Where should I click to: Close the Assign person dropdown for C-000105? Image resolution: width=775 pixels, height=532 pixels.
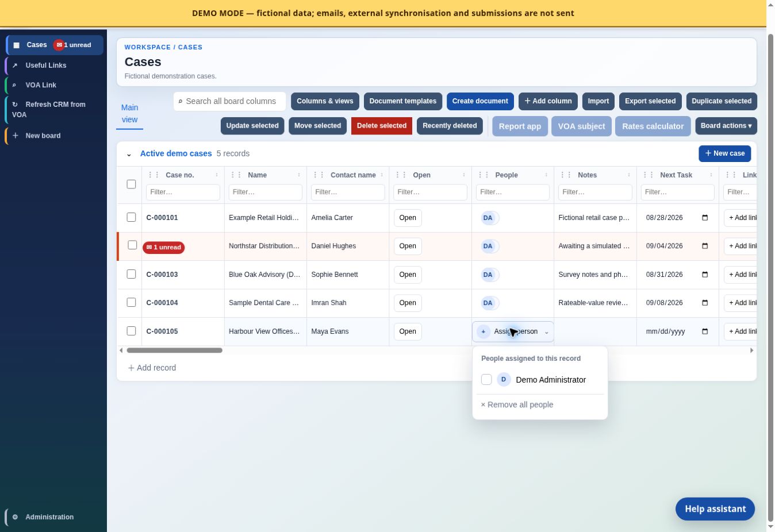(513, 331)
